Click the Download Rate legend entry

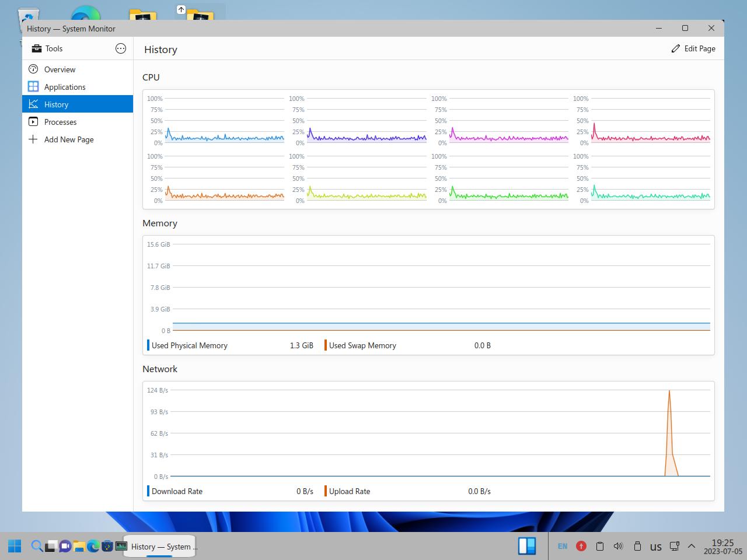tap(177, 491)
